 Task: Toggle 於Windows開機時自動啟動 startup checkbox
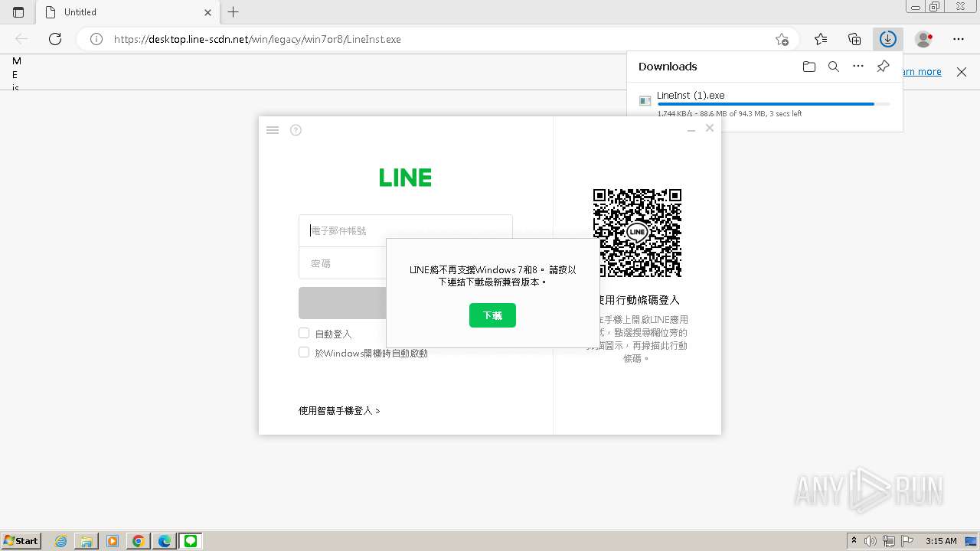[x=304, y=352]
